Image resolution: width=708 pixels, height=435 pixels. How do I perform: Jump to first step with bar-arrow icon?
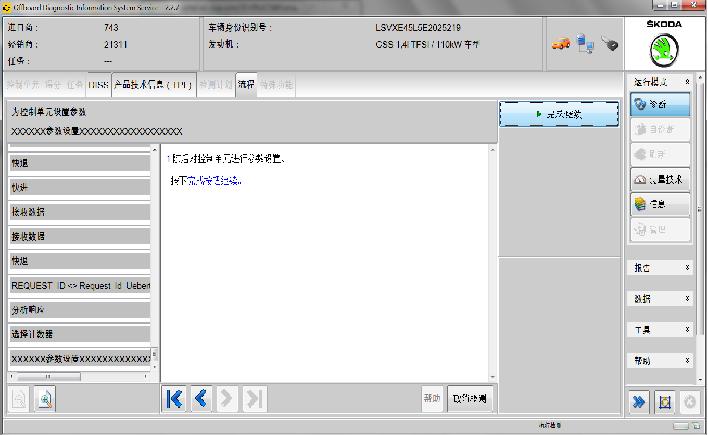tap(174, 399)
